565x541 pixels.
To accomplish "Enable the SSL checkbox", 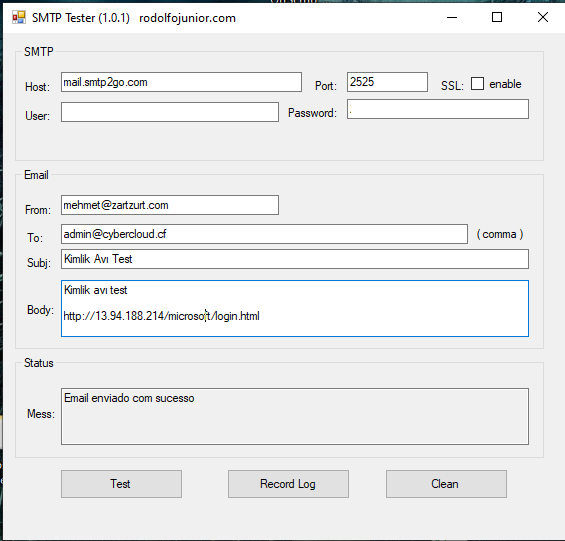I will coord(477,84).
